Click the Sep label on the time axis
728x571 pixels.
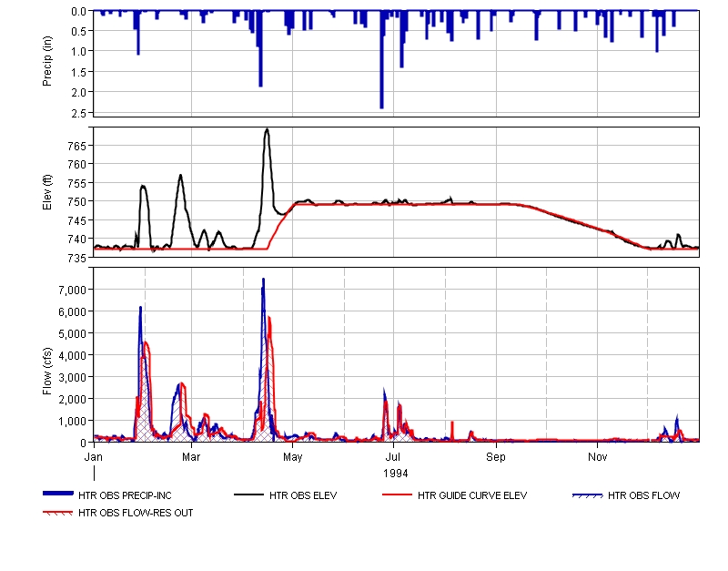pos(496,455)
